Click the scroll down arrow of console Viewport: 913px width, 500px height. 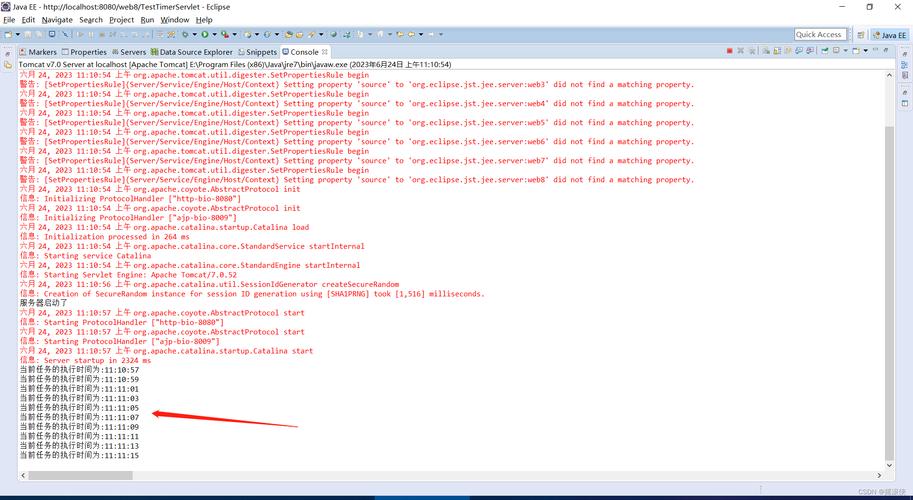click(x=889, y=465)
